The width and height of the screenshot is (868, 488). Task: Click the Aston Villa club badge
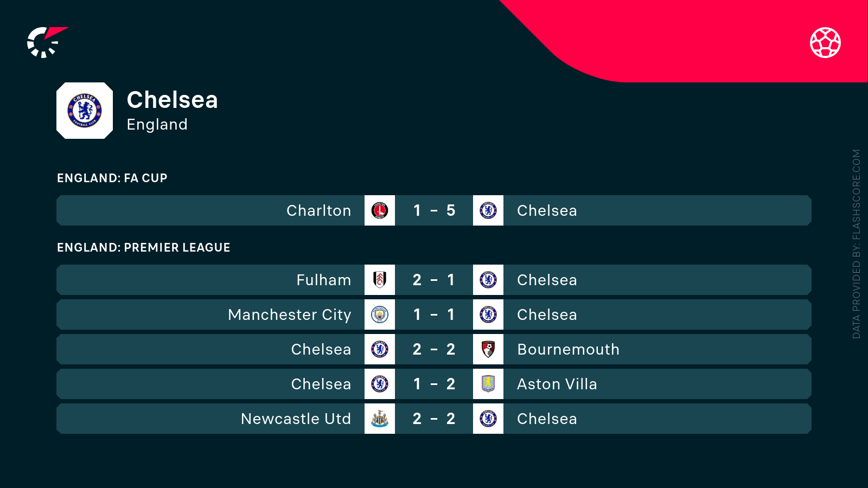[488, 384]
